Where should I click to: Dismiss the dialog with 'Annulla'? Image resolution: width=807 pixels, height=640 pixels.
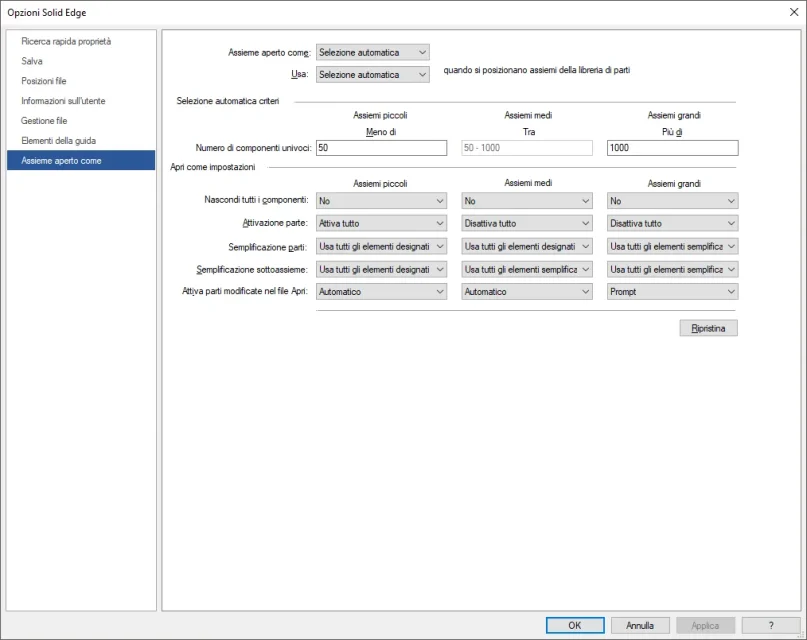click(640, 623)
